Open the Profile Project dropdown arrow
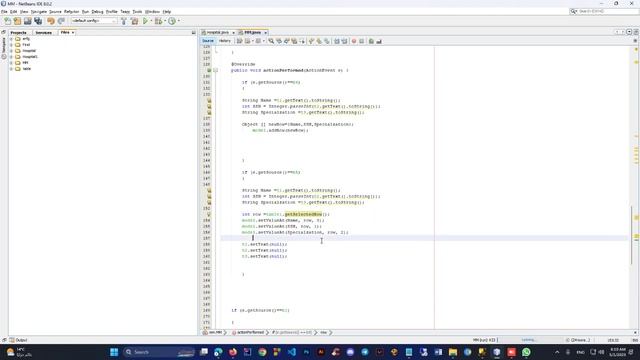Screen dimensions: 640x360 coord(178,21)
